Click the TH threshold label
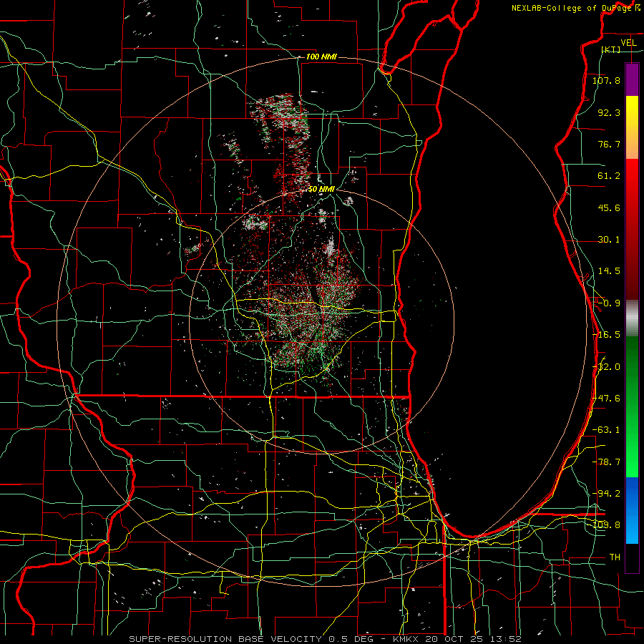This screenshot has width=644, height=644. tap(615, 557)
